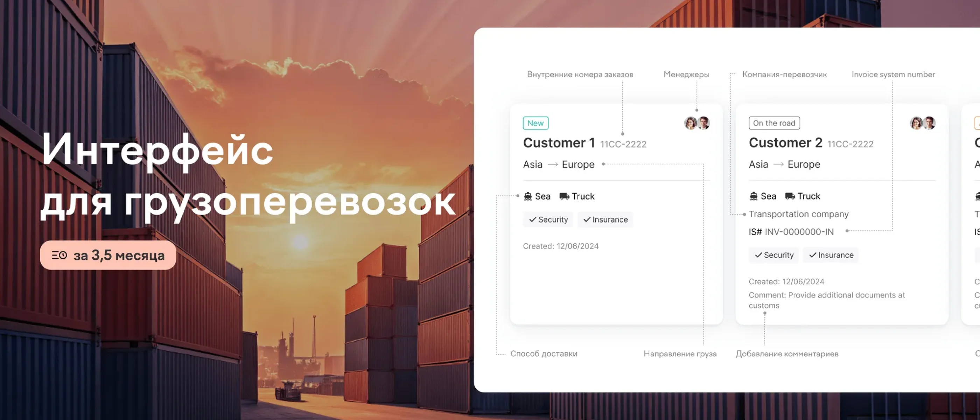Screen dimensions: 980x420
Task: Click the Sea icon on Customer 1 card
Action: click(x=528, y=196)
